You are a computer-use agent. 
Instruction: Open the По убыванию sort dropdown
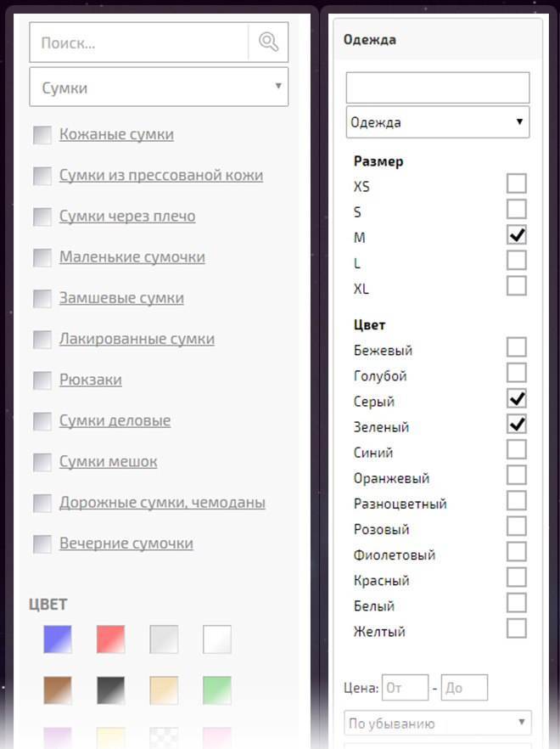tap(437, 724)
